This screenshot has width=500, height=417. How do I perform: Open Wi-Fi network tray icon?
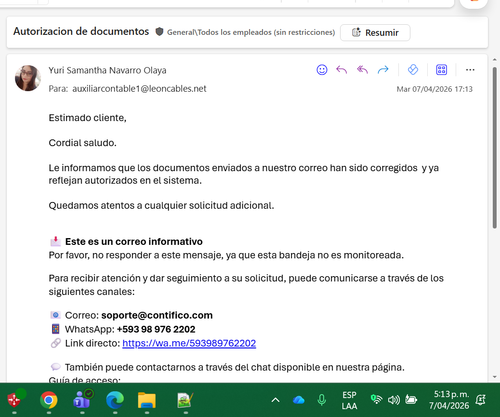tap(376, 399)
